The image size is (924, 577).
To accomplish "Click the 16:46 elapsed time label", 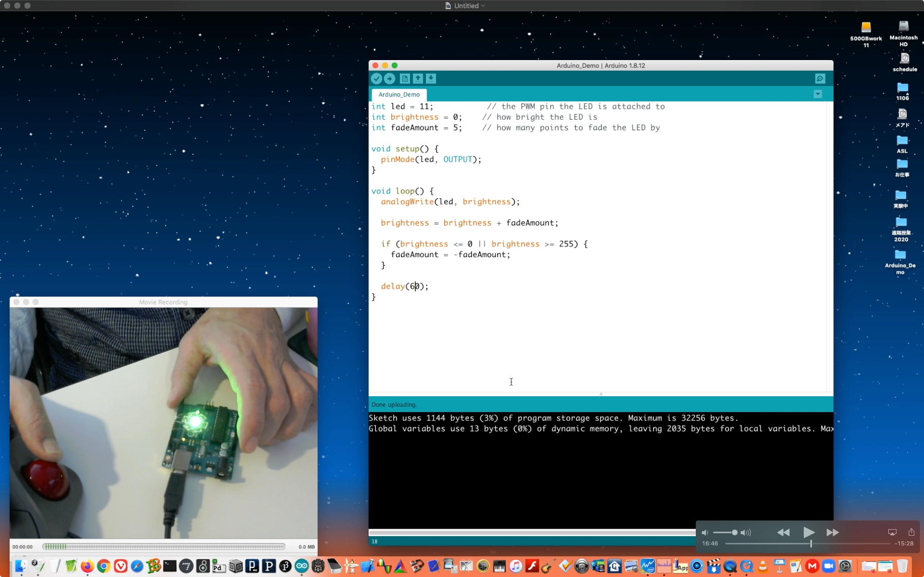I will point(710,543).
